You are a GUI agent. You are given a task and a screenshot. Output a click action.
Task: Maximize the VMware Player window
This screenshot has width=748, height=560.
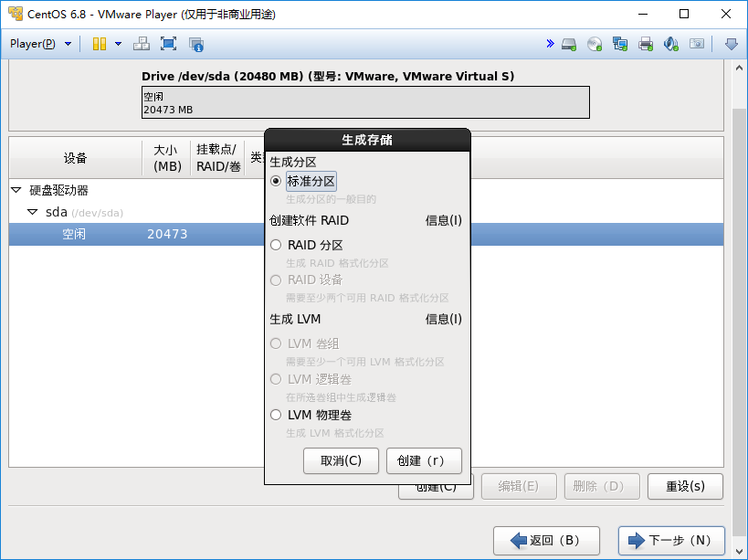[x=684, y=14]
